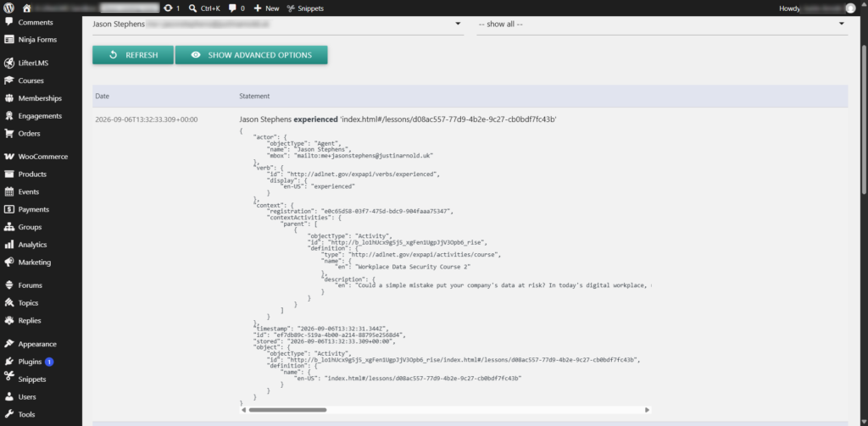Click the updates icon showing 1

click(x=169, y=8)
